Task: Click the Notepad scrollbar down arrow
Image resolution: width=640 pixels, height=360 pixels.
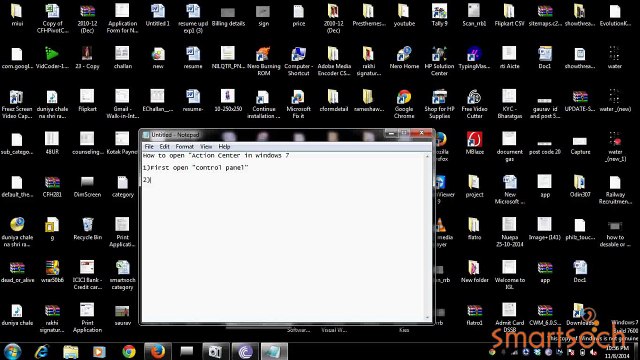Action: [428, 317]
